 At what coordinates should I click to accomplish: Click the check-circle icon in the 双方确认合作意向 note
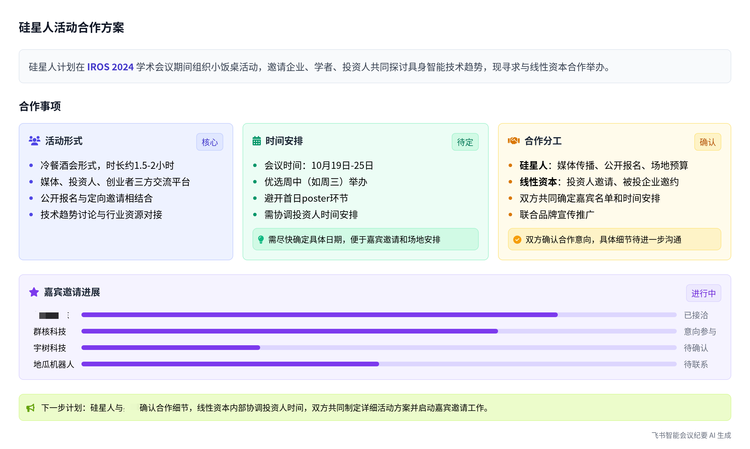coord(516,240)
